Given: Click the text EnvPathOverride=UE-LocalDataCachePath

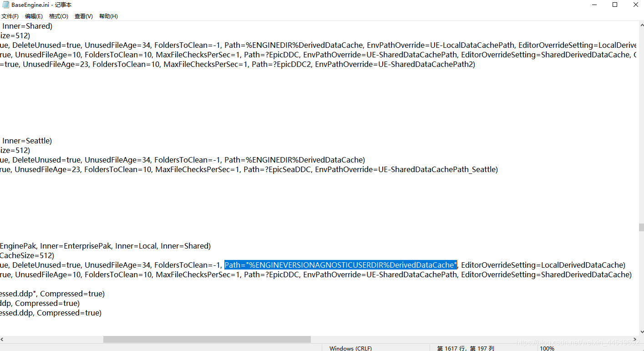Looking at the screenshot, I should 441,45.
